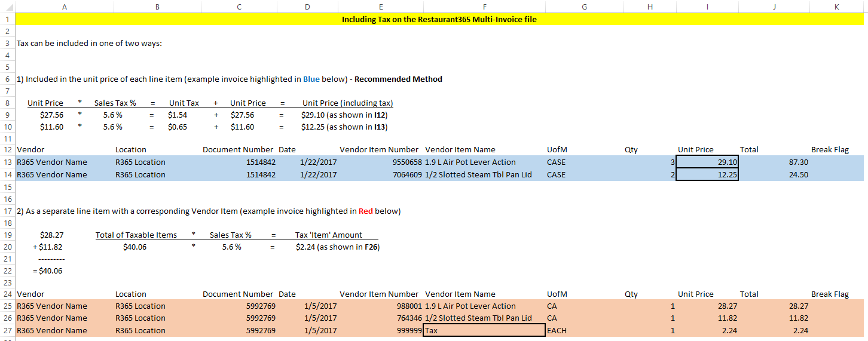
Task: Select column A header
Action: tap(64, 7)
